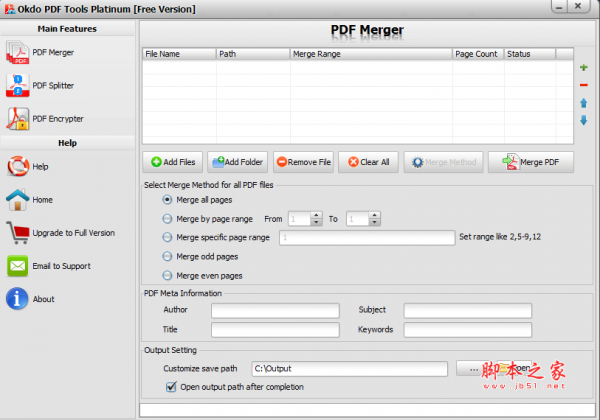Click the Page Count column header
This screenshot has width=600, height=420.
click(x=478, y=54)
